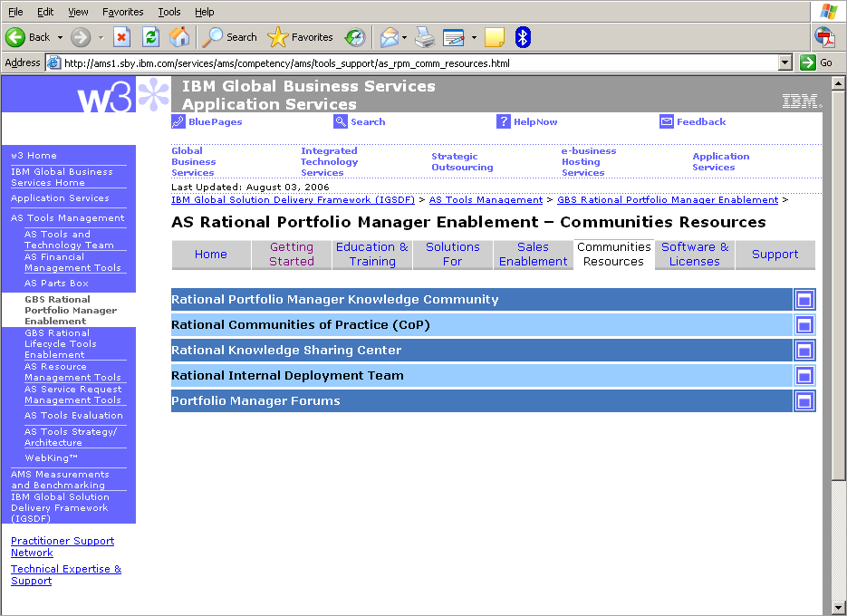This screenshot has width=847, height=616.
Task: Click the vertical scrollbar thumb
Action: (x=838, y=285)
